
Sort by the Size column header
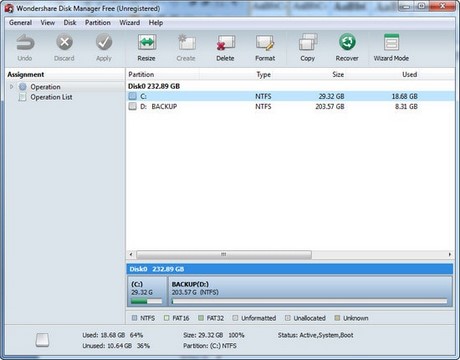(338, 74)
